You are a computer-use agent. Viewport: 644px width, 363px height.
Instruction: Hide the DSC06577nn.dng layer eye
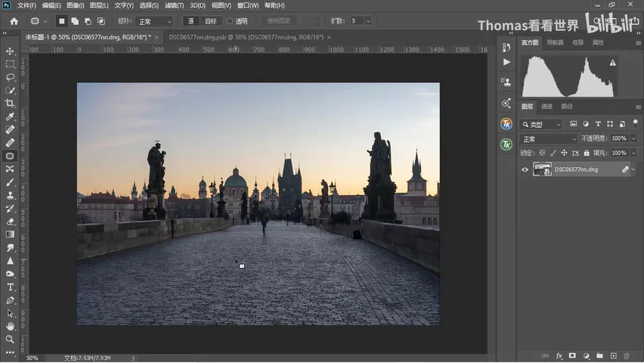[525, 169]
